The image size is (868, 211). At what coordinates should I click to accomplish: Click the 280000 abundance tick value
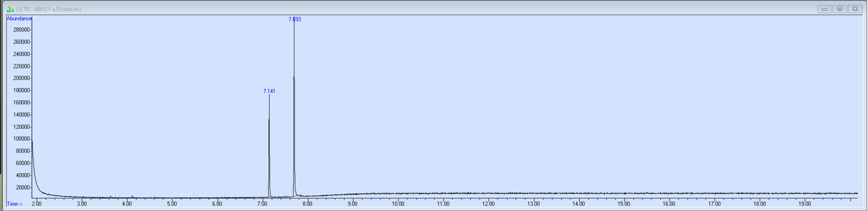pyautogui.click(x=22, y=30)
